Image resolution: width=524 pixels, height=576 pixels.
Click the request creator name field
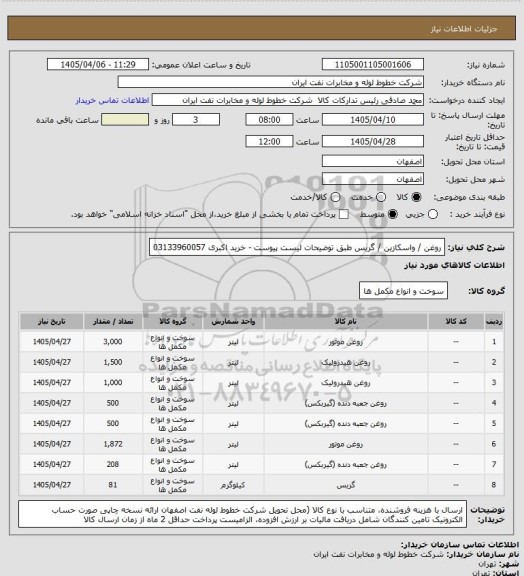[288, 100]
